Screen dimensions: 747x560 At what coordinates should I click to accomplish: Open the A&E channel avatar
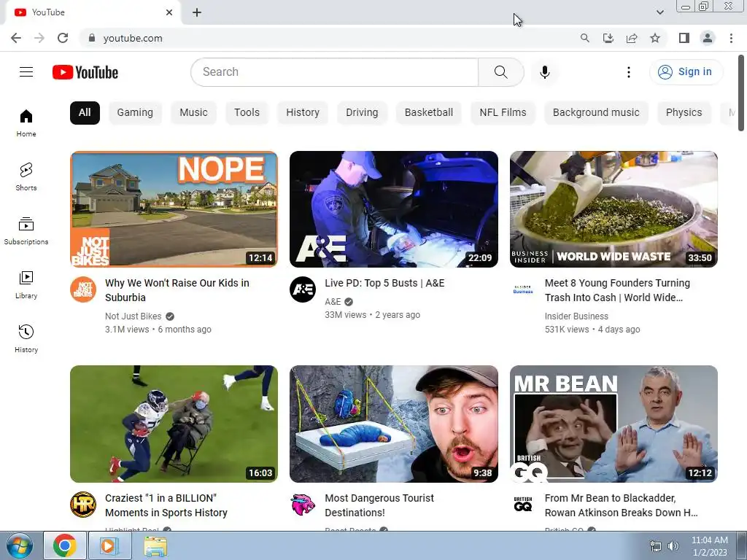tap(303, 289)
